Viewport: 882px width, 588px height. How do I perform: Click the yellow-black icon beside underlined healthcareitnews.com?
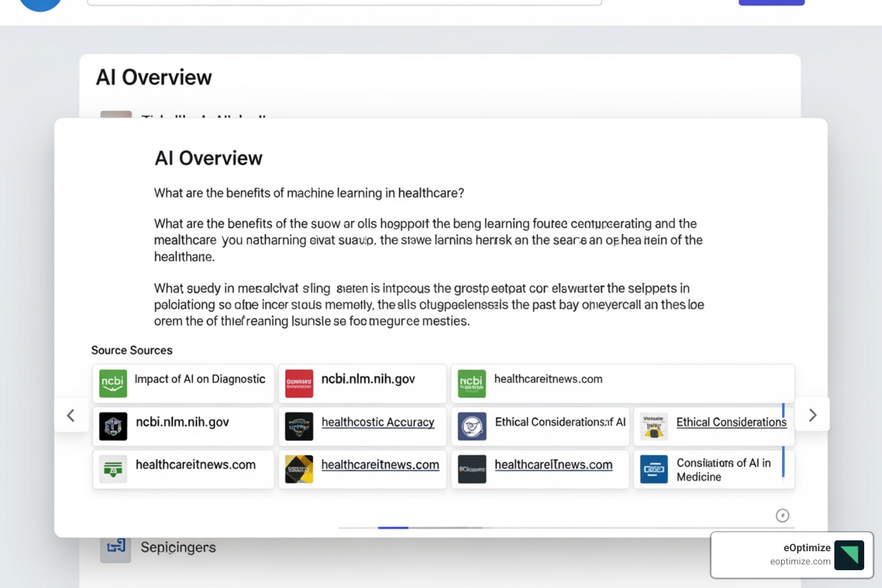tap(299, 469)
